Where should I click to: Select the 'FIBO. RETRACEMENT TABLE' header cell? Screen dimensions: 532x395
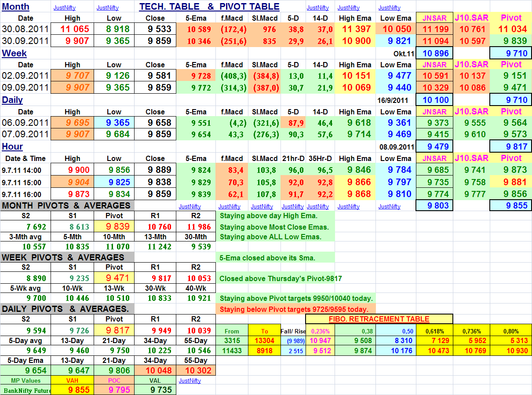click(379, 319)
